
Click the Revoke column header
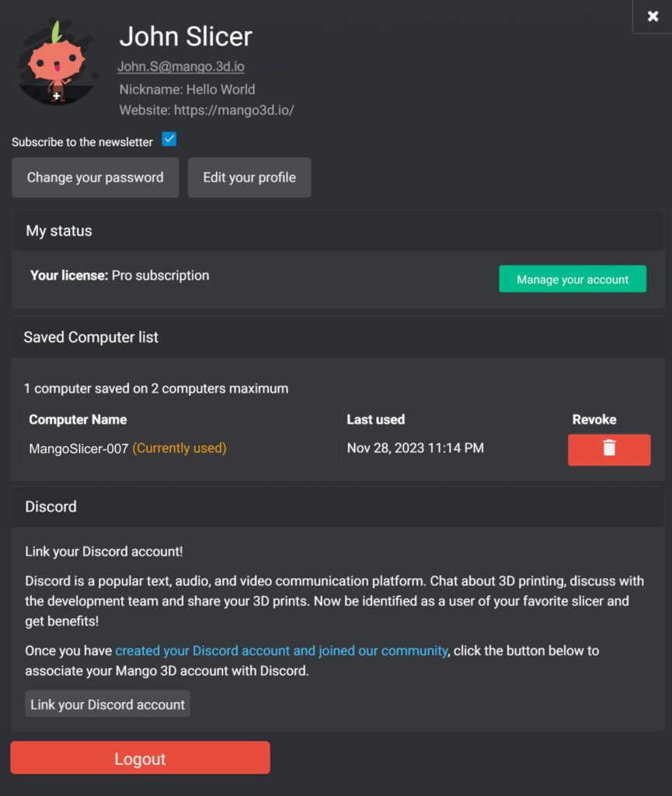594,420
